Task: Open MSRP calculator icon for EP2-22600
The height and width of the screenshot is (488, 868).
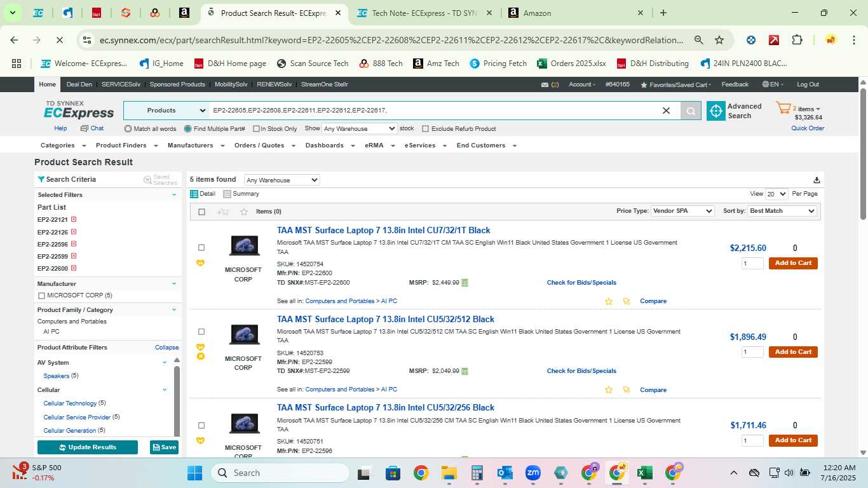Action: [465, 283]
